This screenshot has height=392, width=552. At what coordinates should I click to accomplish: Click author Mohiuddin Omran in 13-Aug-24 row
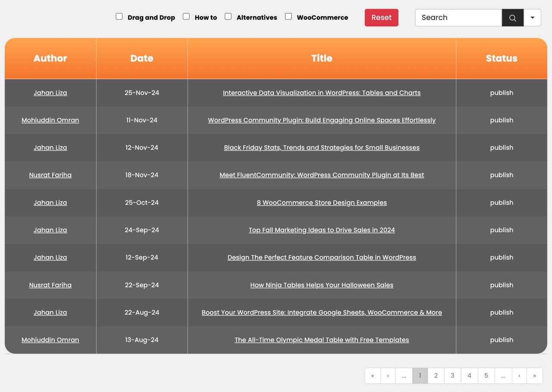click(x=50, y=340)
